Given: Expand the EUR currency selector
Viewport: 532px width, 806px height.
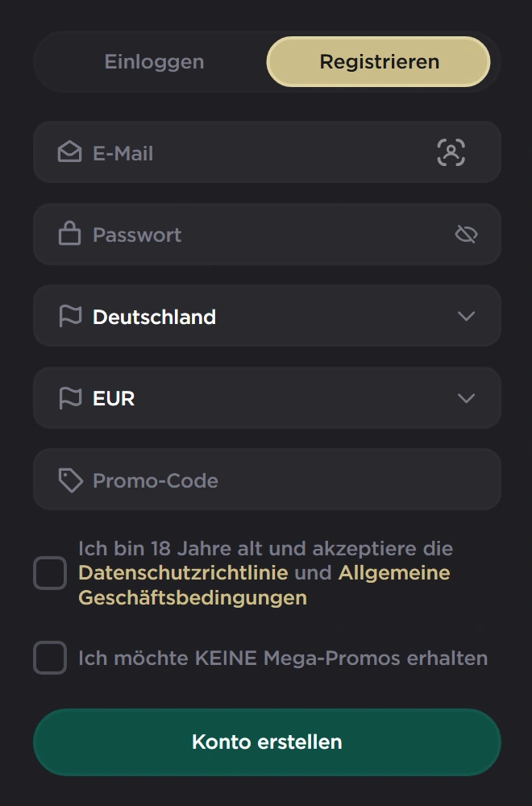Looking at the screenshot, I should 266,397.
